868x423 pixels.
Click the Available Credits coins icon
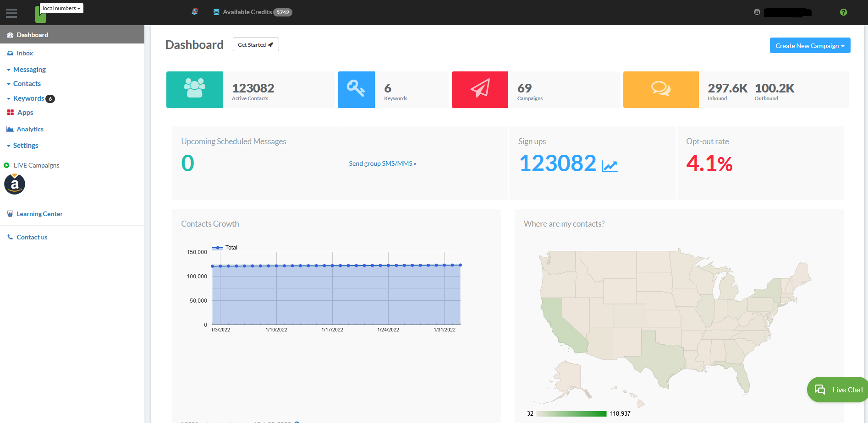(x=215, y=12)
